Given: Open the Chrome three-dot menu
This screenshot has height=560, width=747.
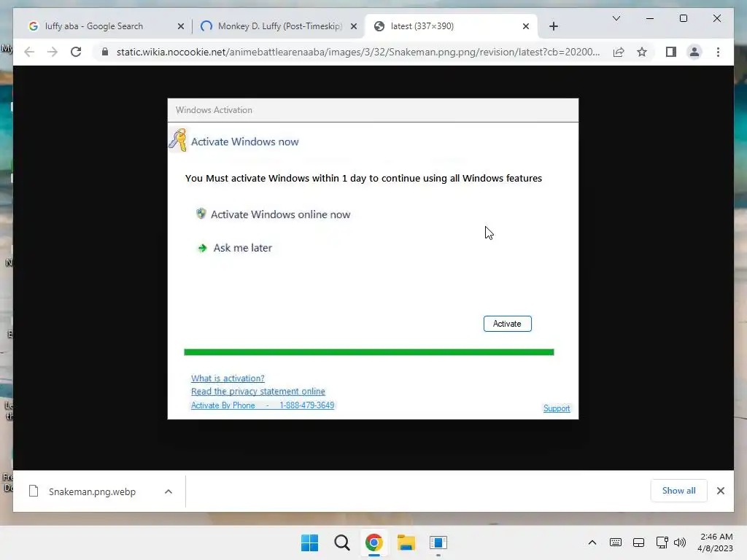Looking at the screenshot, I should (x=718, y=52).
